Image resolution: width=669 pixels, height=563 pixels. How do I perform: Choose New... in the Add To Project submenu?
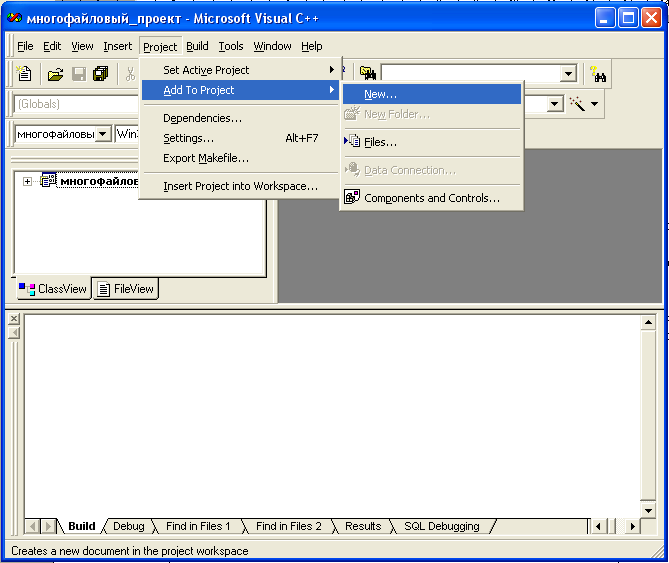click(x=432, y=94)
